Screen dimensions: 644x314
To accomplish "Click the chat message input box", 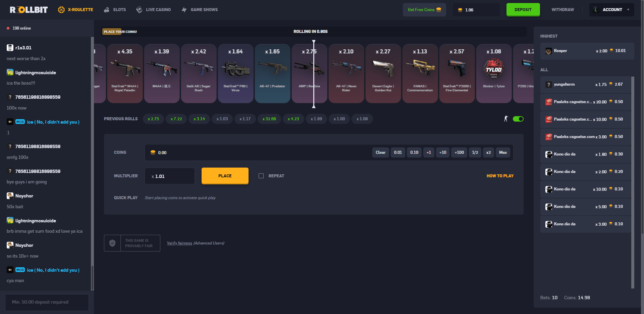I will click(x=47, y=302).
